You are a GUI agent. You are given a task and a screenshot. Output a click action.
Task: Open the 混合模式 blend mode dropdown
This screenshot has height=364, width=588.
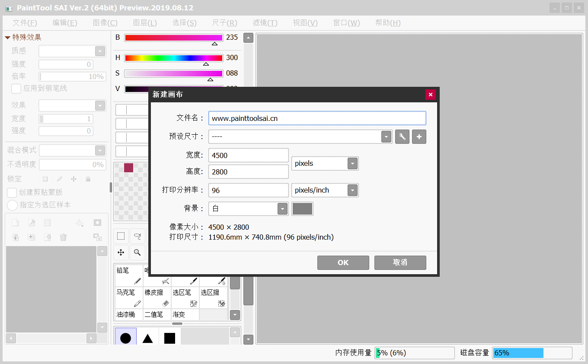100,151
